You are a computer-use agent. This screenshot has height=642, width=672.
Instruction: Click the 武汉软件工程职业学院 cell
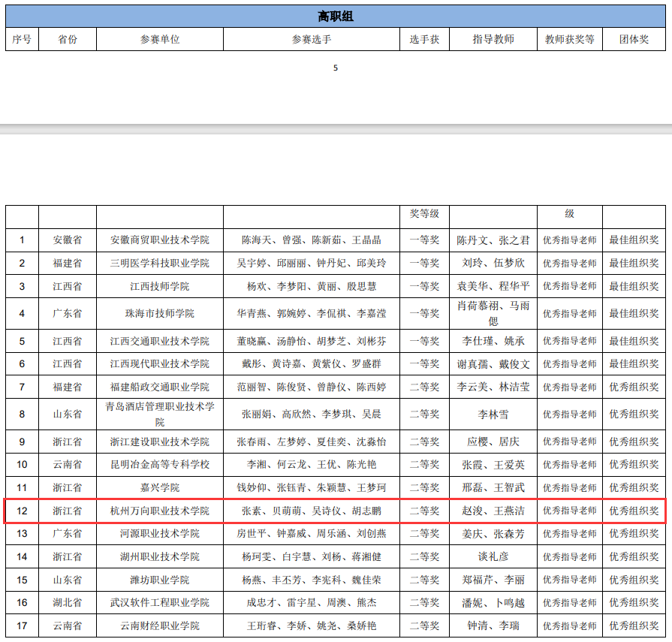coord(160,603)
